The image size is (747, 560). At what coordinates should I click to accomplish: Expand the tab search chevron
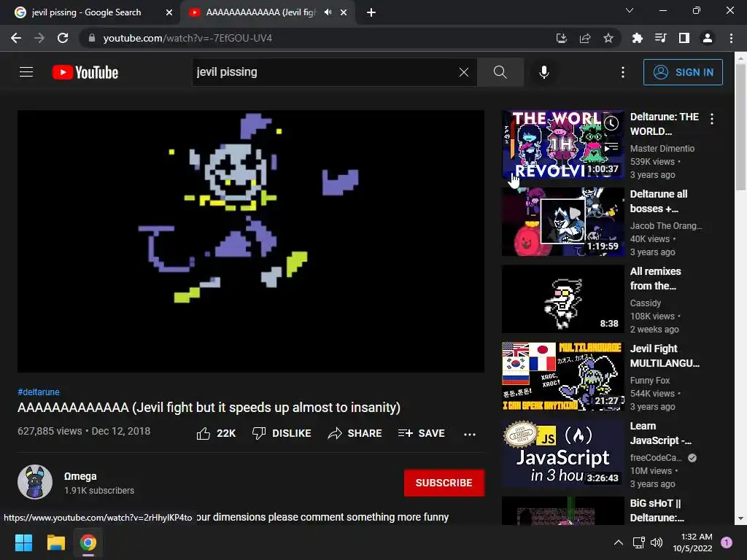(630, 10)
